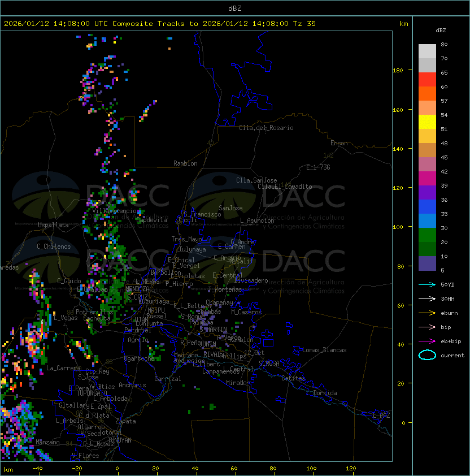Click the 'L_PAZ' map label

coord(381,416)
